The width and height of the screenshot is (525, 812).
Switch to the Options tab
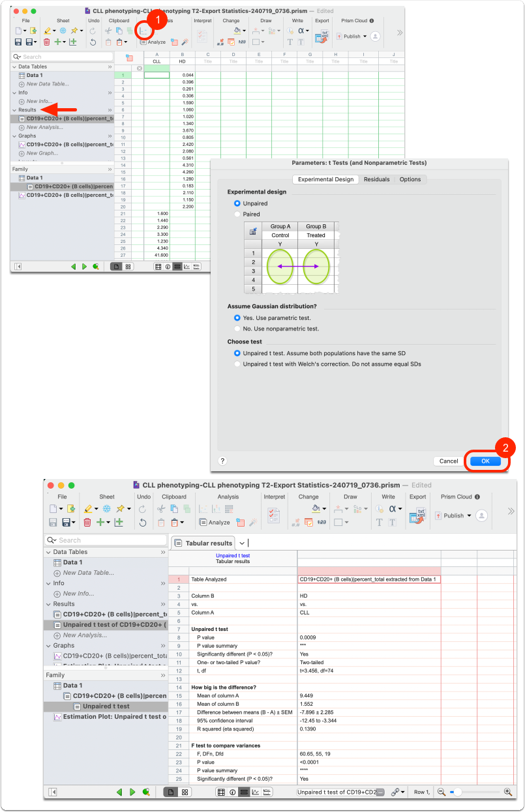(x=410, y=179)
